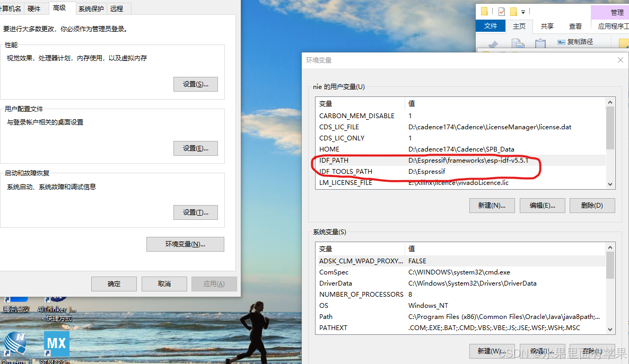Click the copy icon in Explorer ribbon
The width and height of the screenshot is (629, 364).
[x=518, y=43]
